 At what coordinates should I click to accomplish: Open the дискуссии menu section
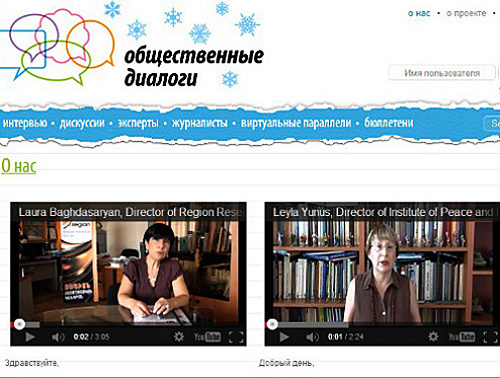click(82, 123)
